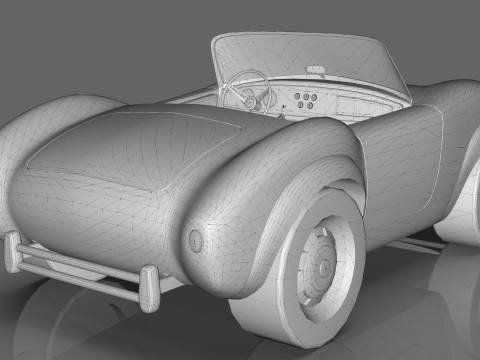480x360 pixels.
Task: Select the front tire of the car
Action: (297, 267)
